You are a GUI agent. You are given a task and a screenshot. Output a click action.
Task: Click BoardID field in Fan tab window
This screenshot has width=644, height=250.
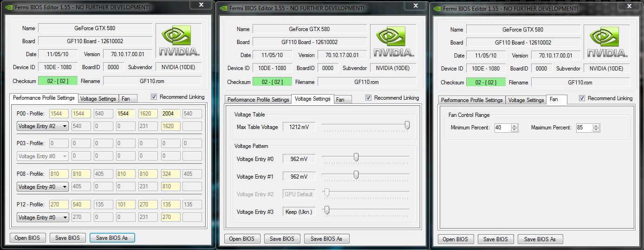pyautogui.click(x=541, y=68)
